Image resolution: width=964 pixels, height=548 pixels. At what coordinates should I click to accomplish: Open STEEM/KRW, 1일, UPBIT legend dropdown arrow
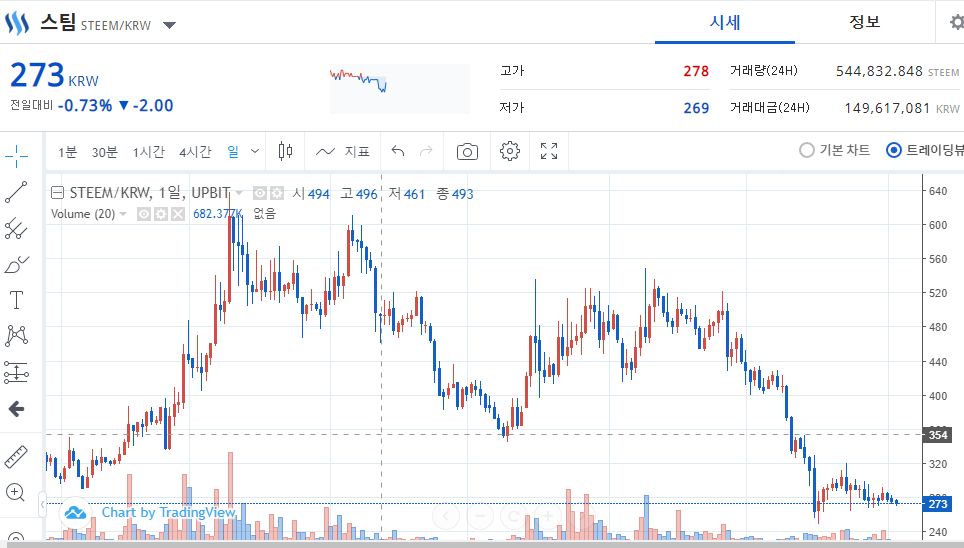click(x=239, y=194)
